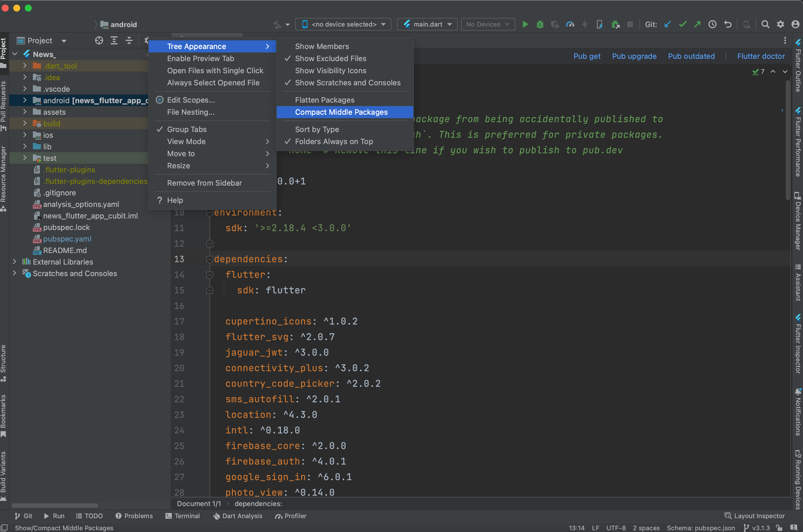Select Compact Middle Packages menu item
Image resolution: width=803 pixels, height=532 pixels.
(341, 112)
